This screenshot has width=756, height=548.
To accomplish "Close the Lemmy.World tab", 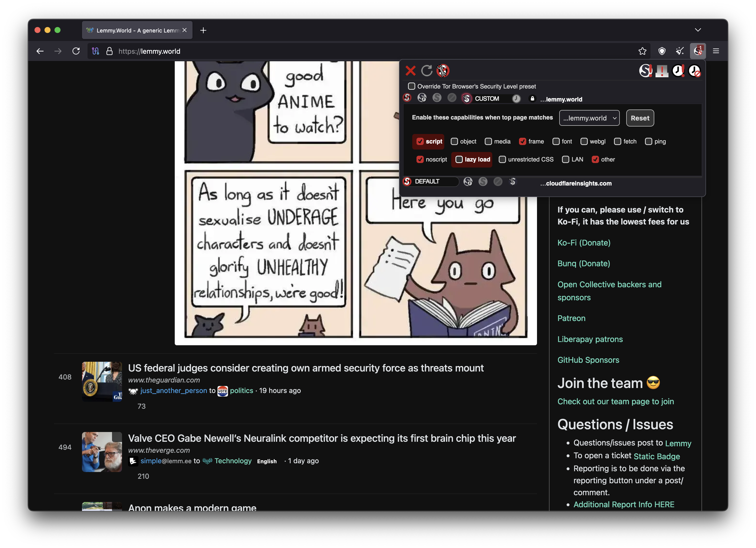I will click(184, 30).
